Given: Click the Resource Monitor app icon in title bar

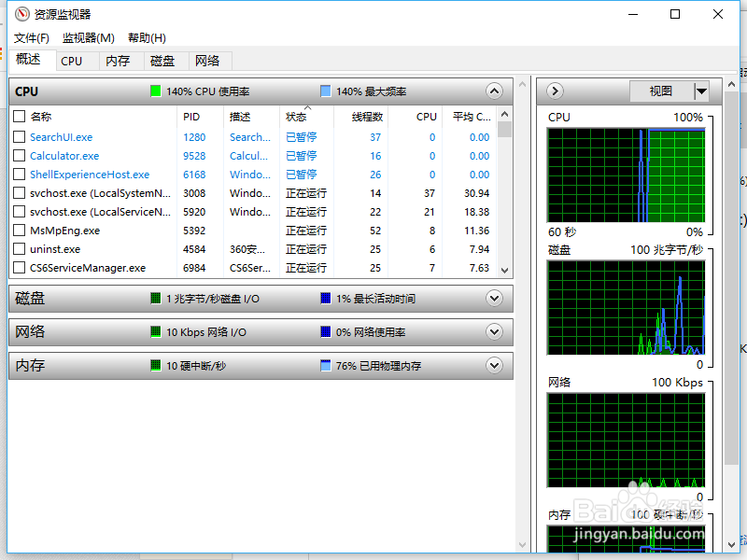Looking at the screenshot, I should 21,14.
